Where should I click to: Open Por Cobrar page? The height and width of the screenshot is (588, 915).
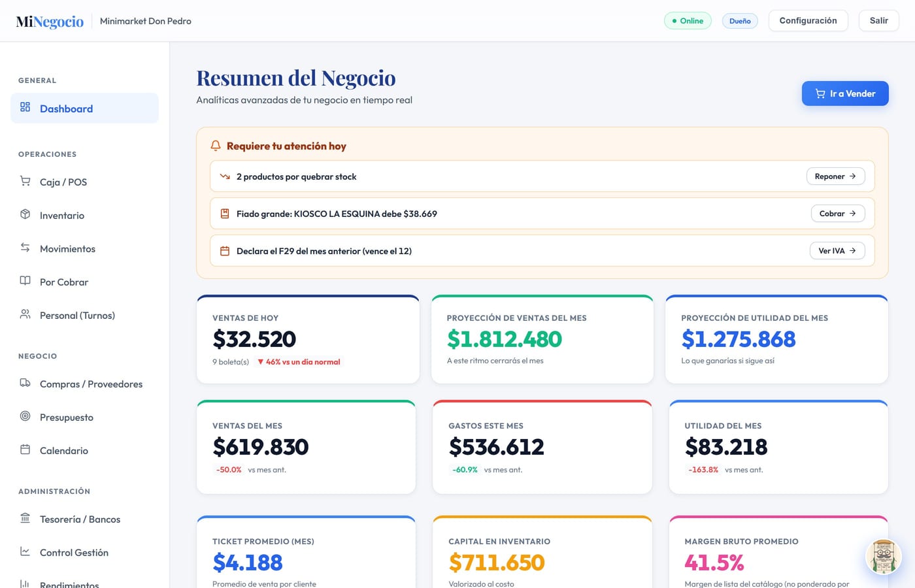(84, 282)
